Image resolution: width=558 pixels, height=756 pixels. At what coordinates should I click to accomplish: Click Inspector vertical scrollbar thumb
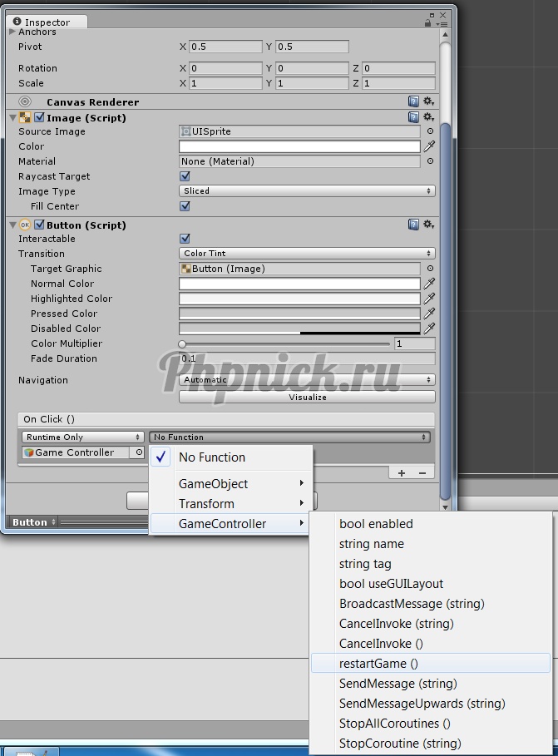coord(445,311)
